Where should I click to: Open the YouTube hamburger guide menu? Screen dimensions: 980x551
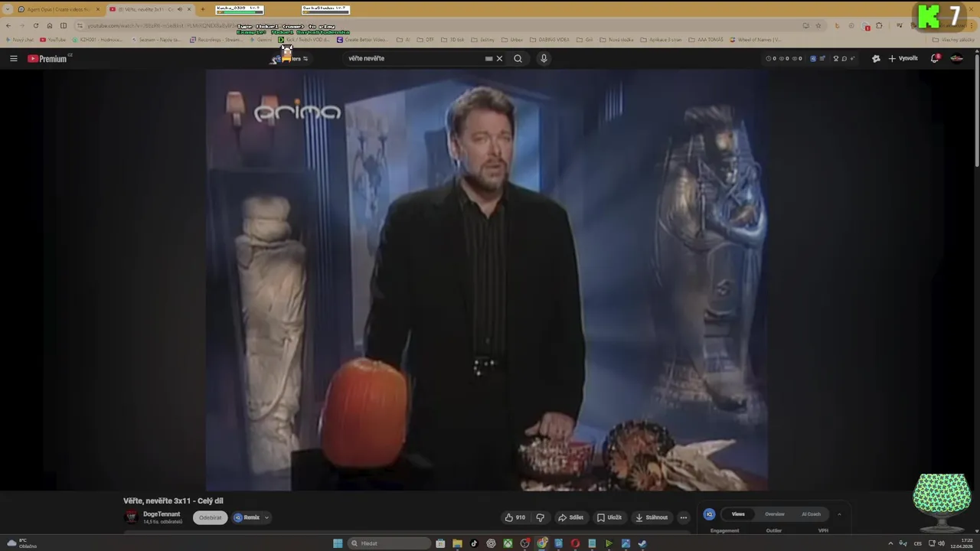click(x=13, y=58)
